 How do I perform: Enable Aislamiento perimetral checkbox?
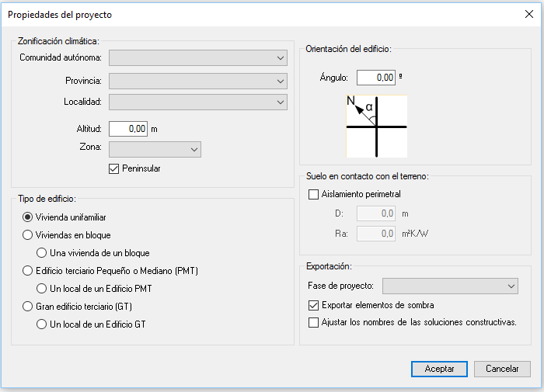point(314,194)
